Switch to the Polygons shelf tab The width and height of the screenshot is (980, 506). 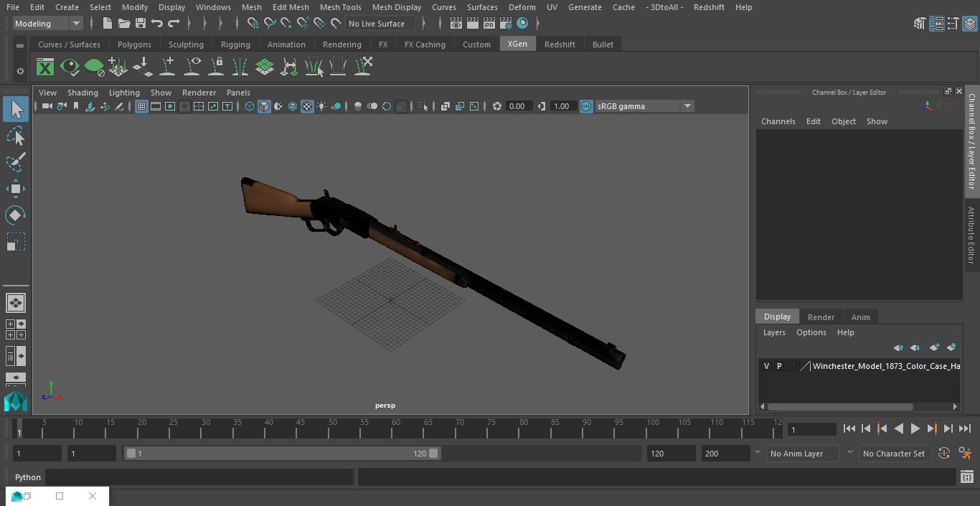[x=134, y=44]
